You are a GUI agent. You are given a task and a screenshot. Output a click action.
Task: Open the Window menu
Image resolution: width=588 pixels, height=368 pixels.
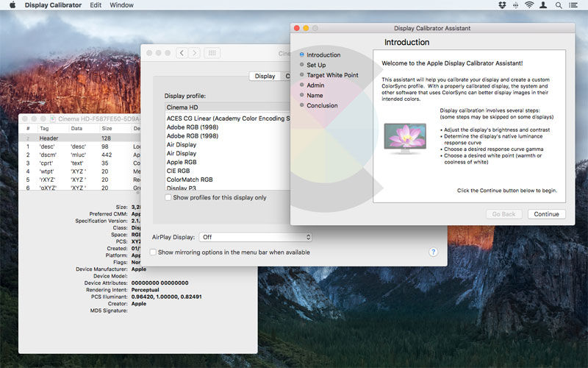(121, 5)
